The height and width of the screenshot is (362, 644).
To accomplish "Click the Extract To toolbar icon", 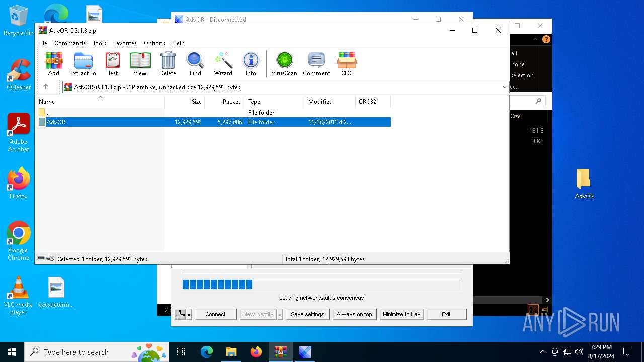I will 83,64.
